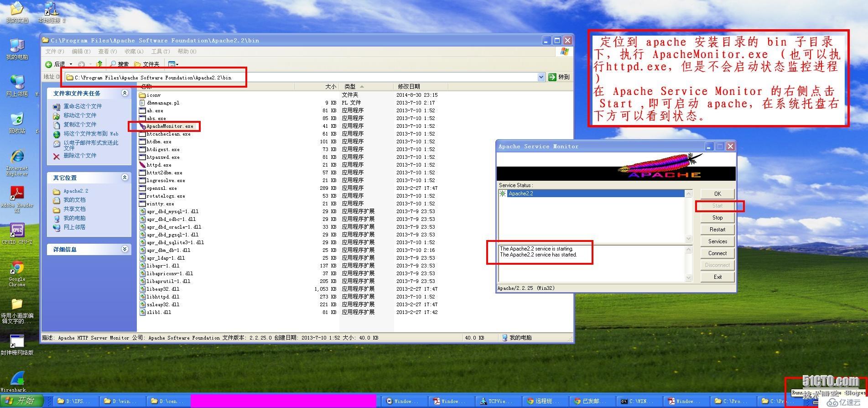Click 重命名这个文件 task link
This screenshot has width=868, height=408.
[83, 106]
